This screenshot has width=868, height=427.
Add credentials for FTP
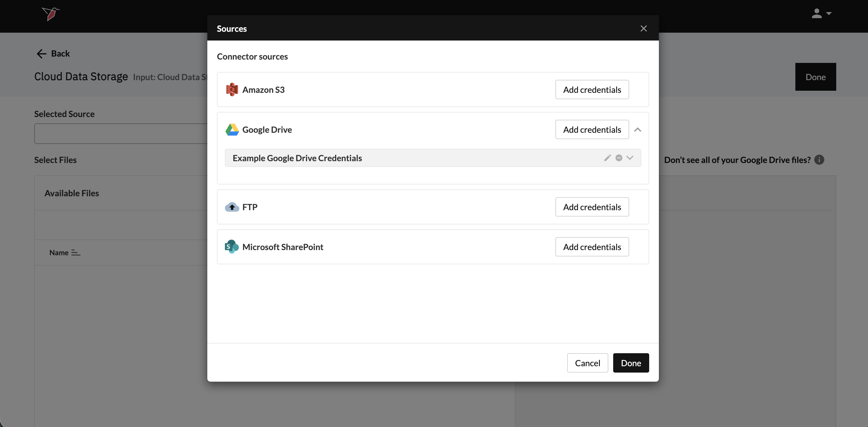(592, 207)
